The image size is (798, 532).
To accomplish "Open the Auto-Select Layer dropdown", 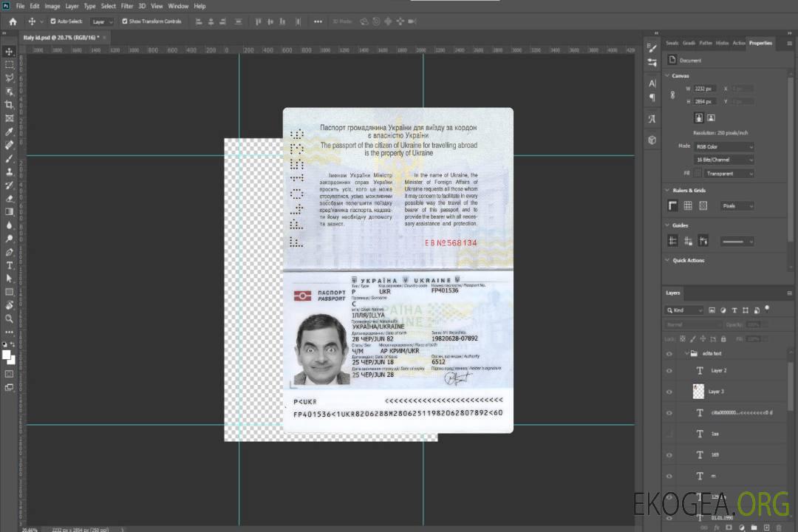I will (x=102, y=22).
